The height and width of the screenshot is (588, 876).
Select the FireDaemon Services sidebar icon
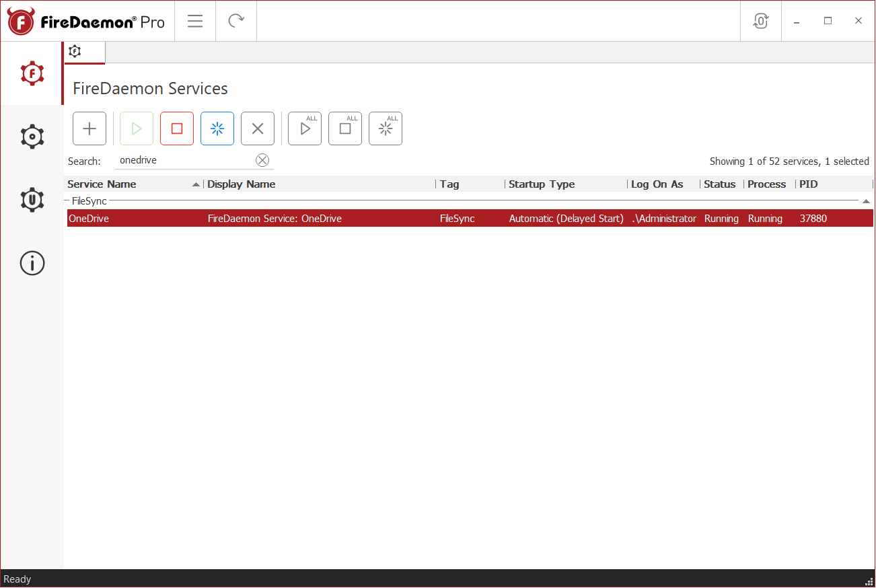tap(32, 73)
